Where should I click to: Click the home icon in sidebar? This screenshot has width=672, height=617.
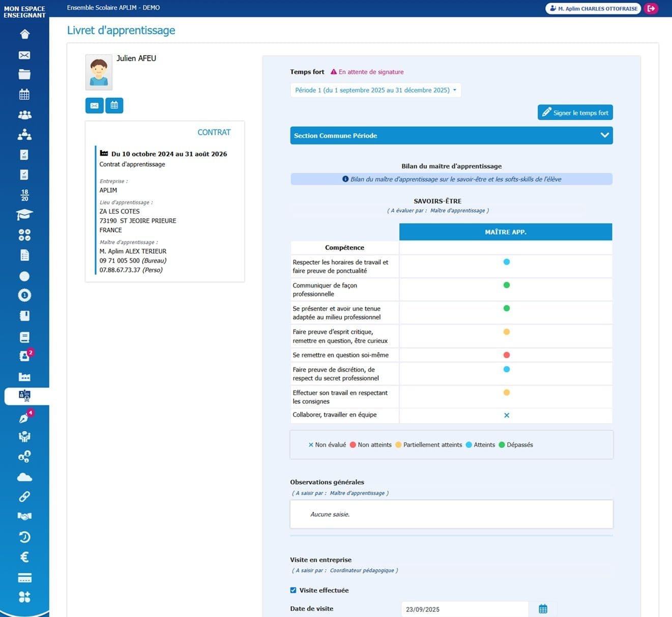[24, 34]
